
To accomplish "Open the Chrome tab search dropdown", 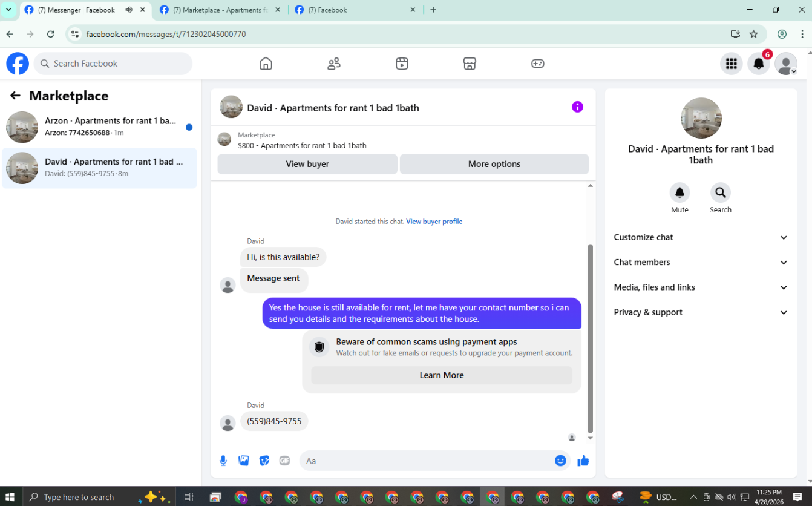I will (8, 10).
